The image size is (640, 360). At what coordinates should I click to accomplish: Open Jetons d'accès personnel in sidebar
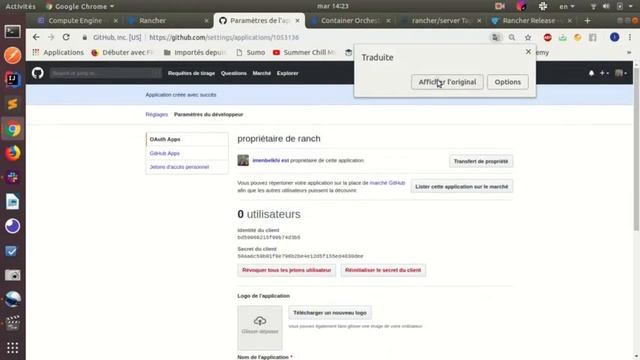(187, 167)
